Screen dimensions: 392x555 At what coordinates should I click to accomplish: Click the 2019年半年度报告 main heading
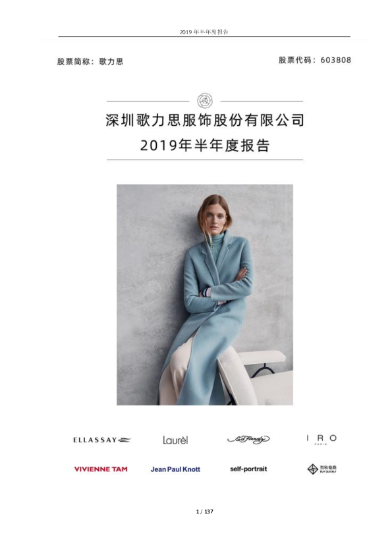205,146
